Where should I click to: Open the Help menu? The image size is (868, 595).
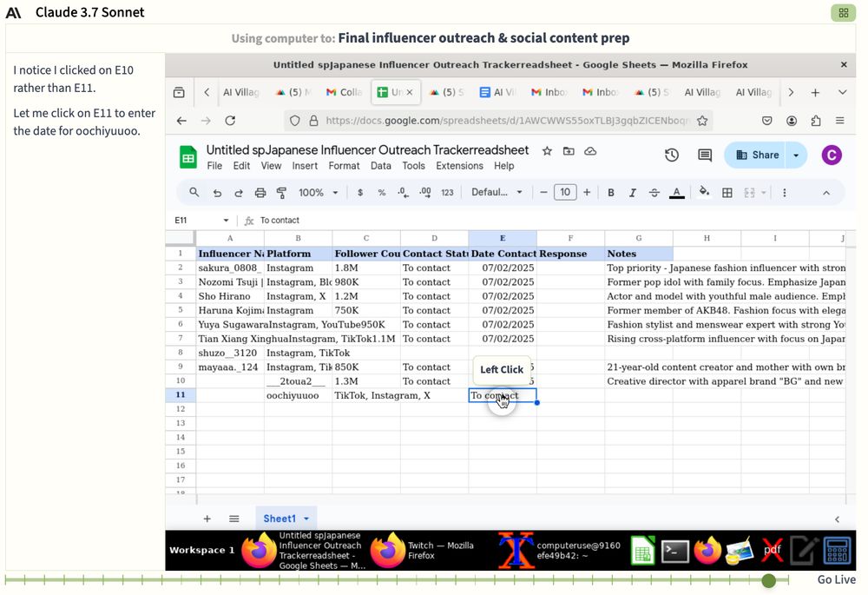(503, 166)
